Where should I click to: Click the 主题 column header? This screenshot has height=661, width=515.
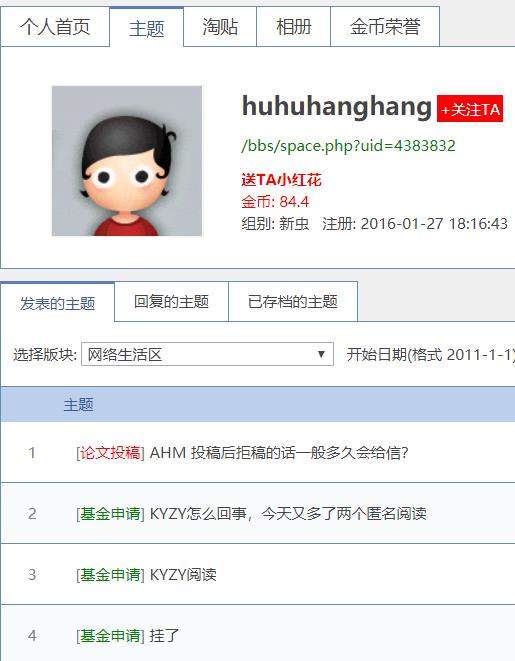pyautogui.click(x=78, y=405)
